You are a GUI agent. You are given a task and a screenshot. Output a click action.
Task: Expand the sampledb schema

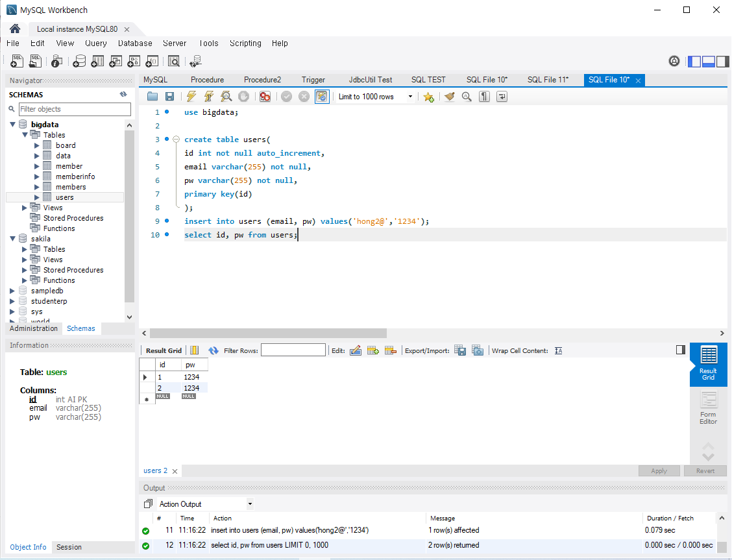(x=12, y=290)
